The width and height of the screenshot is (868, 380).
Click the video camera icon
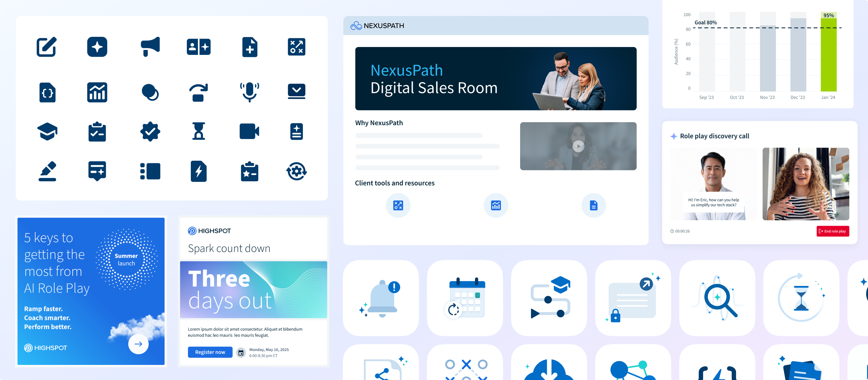249,131
